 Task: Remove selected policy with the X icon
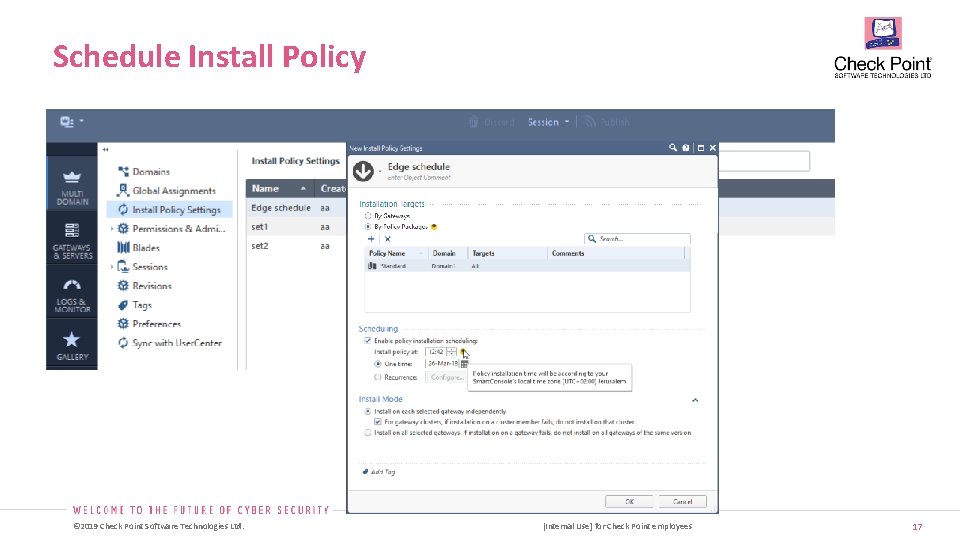click(388, 239)
